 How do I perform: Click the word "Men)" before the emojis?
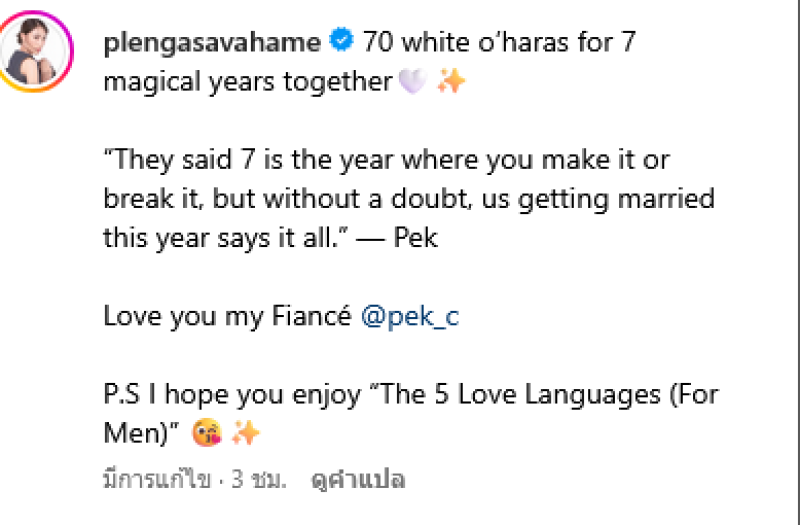tap(140, 433)
